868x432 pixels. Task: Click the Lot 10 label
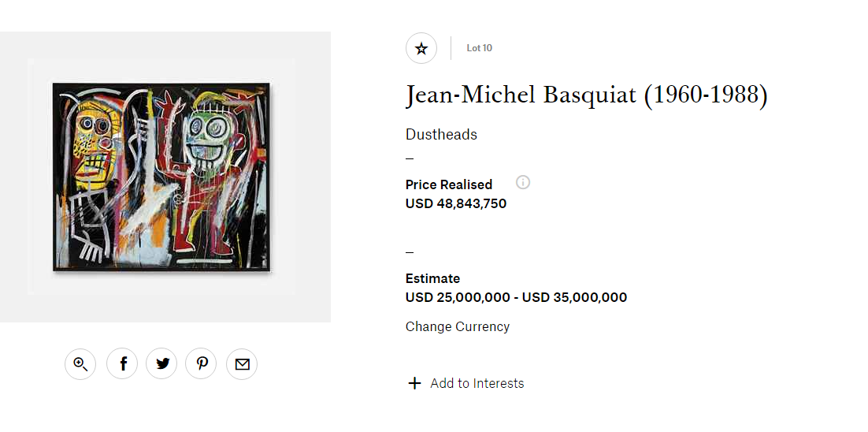coord(479,48)
